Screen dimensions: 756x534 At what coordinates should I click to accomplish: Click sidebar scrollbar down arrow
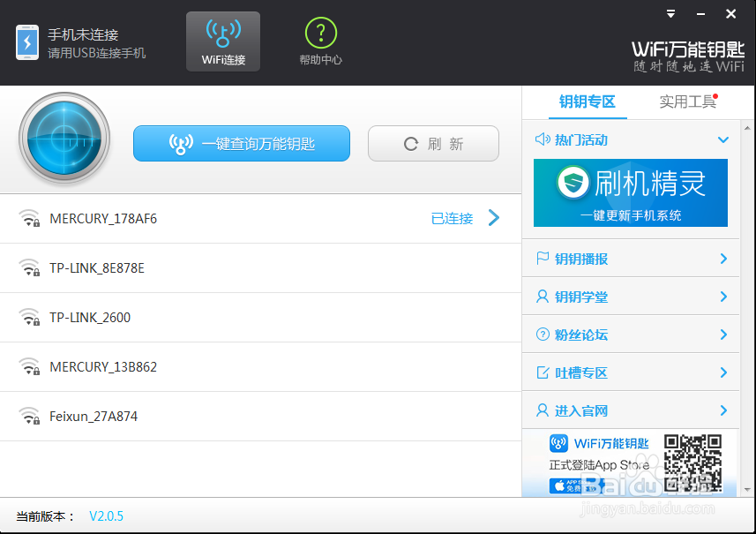(747, 490)
